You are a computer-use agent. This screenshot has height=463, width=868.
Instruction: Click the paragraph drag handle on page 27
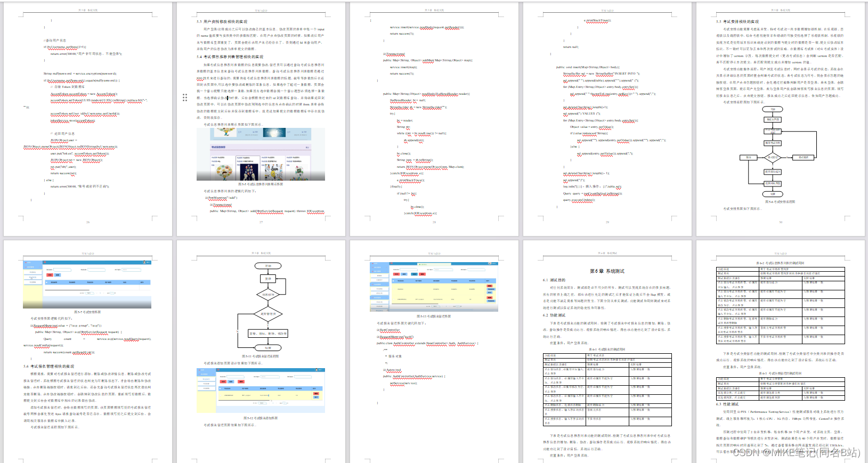coord(185,97)
